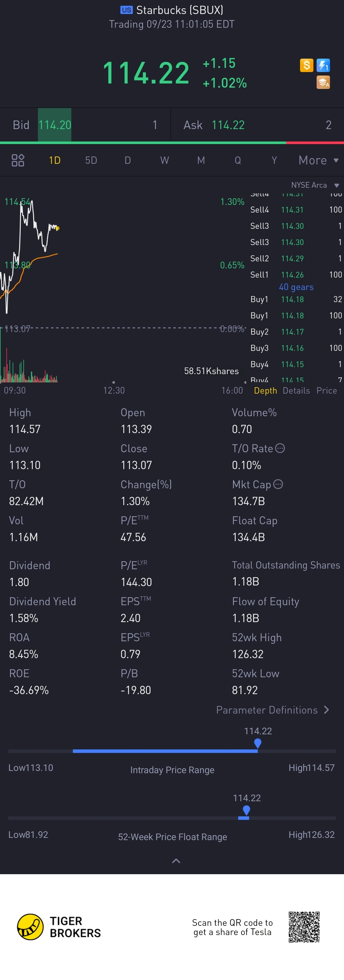Switch to the W weekly chart tab
Image resolution: width=344 pixels, height=980 pixels.
pyautogui.click(x=164, y=160)
